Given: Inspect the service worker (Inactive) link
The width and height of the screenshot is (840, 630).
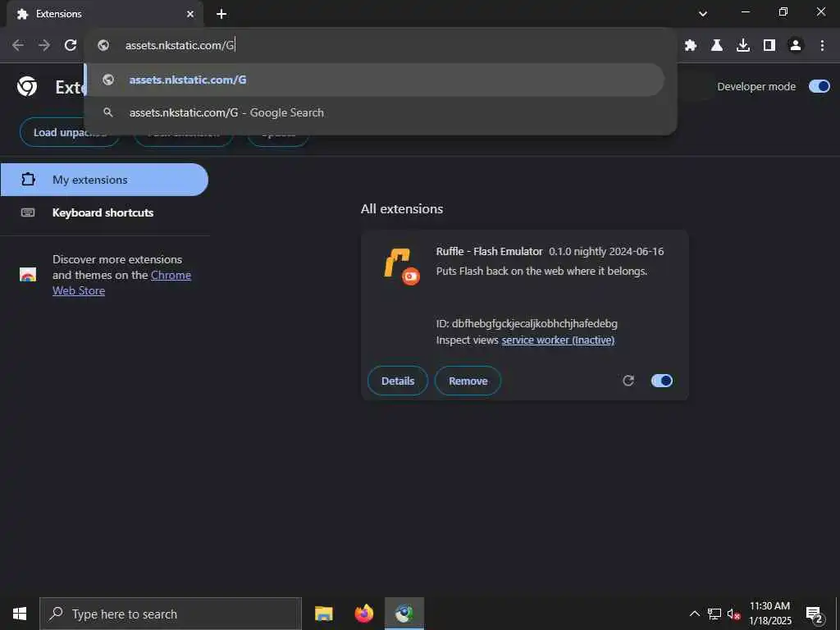Looking at the screenshot, I should tap(558, 340).
